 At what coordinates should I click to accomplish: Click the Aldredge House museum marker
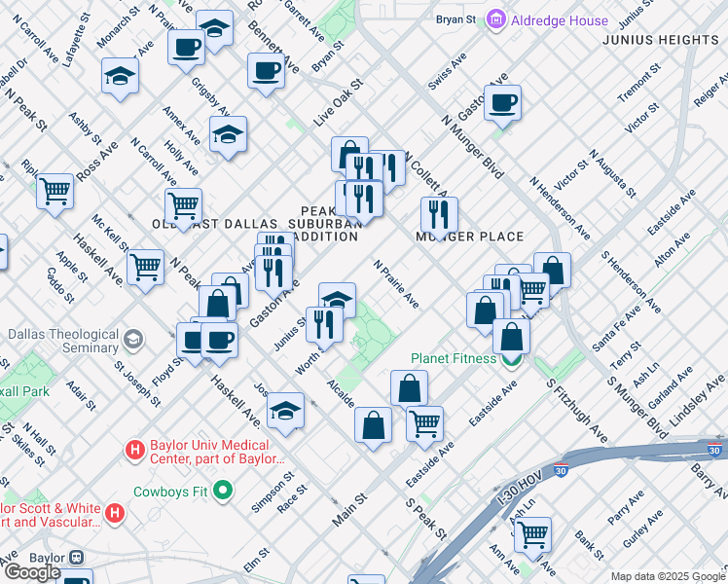click(x=496, y=19)
